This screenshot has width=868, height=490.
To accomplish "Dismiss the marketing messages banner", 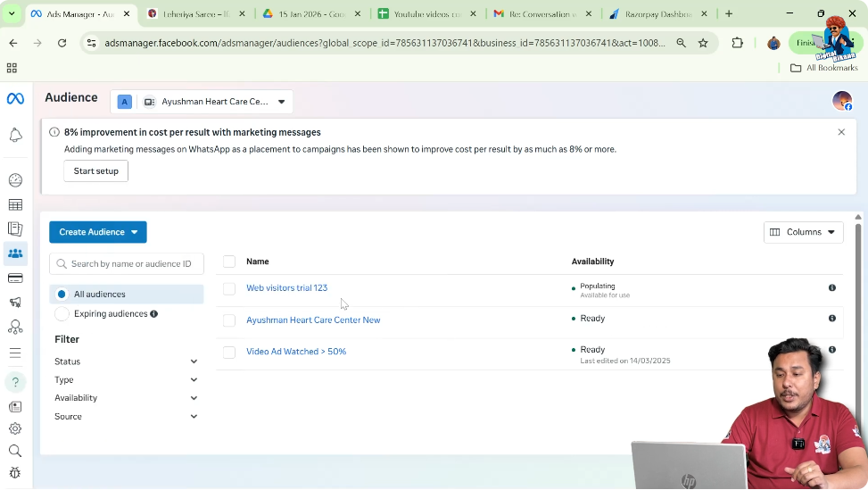I will click(841, 132).
